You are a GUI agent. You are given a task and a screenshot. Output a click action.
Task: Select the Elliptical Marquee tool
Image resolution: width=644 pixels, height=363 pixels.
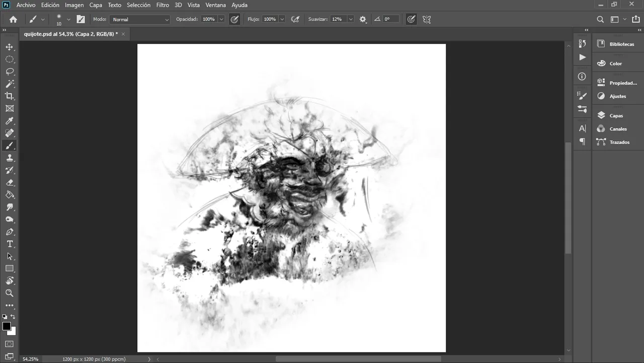pyautogui.click(x=10, y=59)
